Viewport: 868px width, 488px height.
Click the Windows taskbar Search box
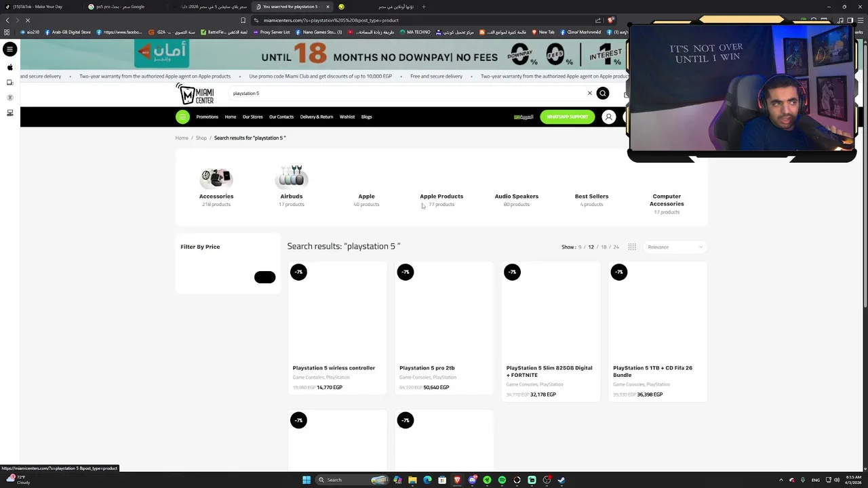pos(353,480)
